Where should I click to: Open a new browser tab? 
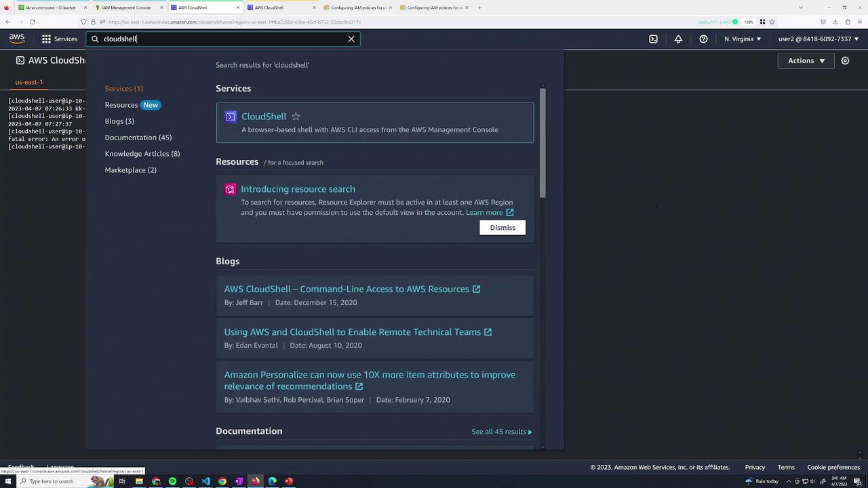[x=479, y=7]
